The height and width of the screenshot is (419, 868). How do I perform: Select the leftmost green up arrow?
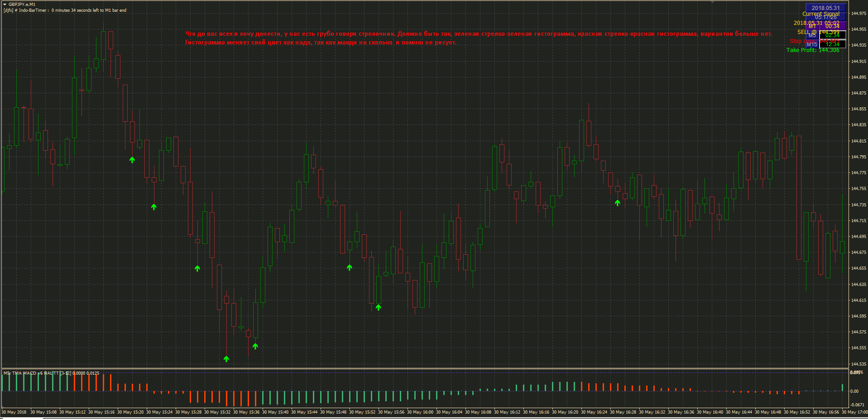[x=132, y=160]
